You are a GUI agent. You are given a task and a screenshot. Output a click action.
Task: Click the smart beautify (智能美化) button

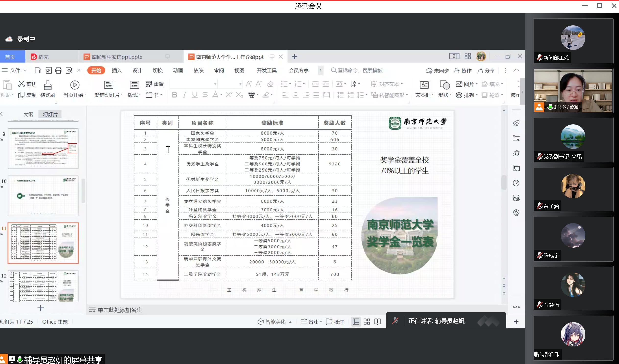pyautogui.click(x=272, y=322)
